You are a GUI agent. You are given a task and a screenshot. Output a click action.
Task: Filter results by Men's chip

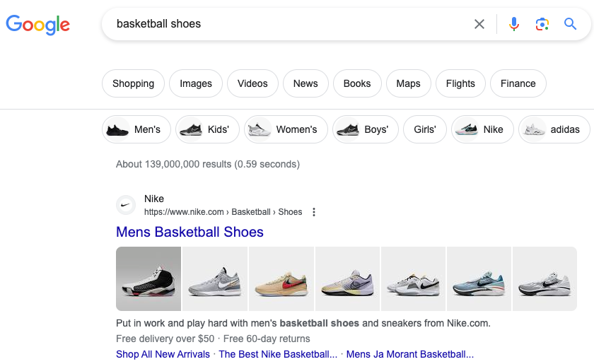(x=136, y=129)
